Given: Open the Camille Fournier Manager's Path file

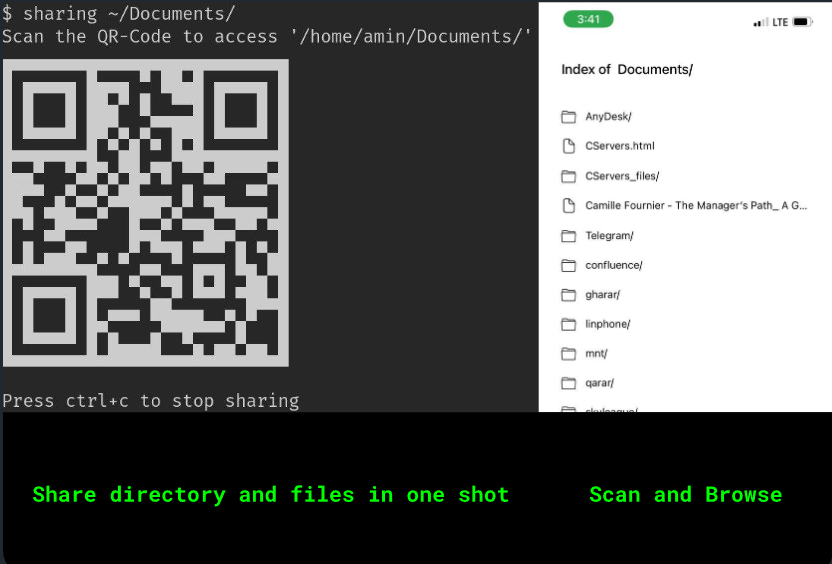Looking at the screenshot, I should coord(696,205).
